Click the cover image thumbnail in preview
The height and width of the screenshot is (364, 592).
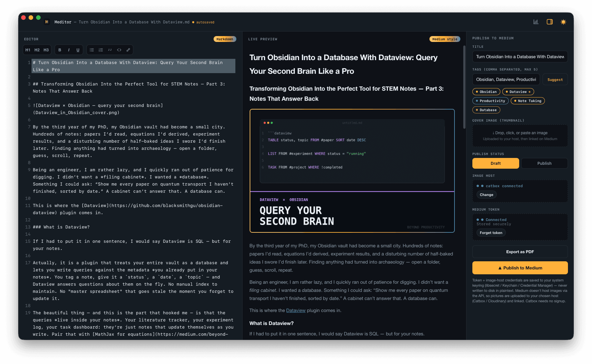[352, 171]
